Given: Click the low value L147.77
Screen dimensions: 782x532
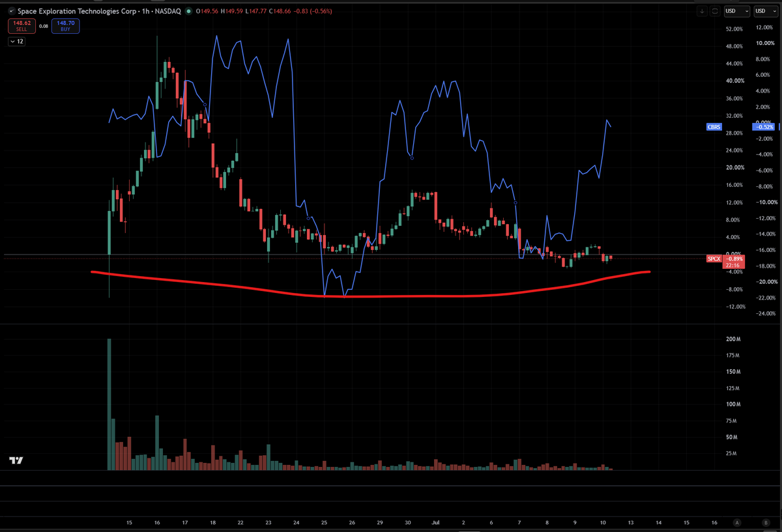Looking at the screenshot, I should coord(255,11).
